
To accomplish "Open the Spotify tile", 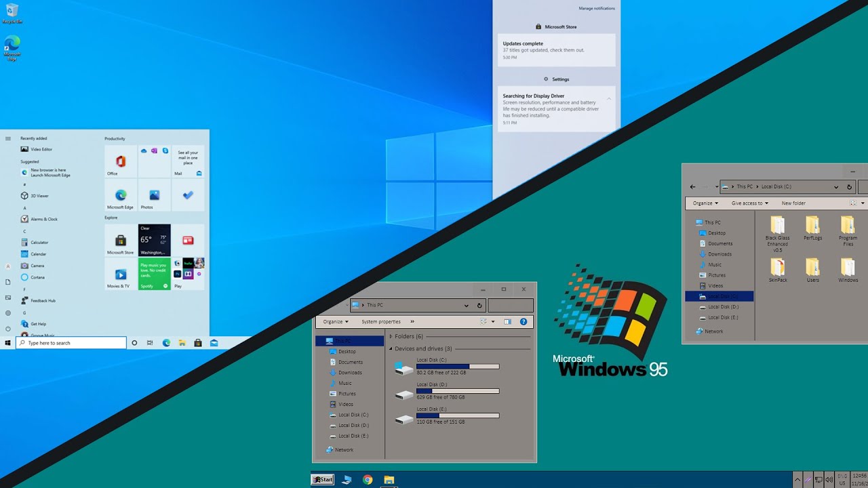I will pyautogui.click(x=154, y=274).
